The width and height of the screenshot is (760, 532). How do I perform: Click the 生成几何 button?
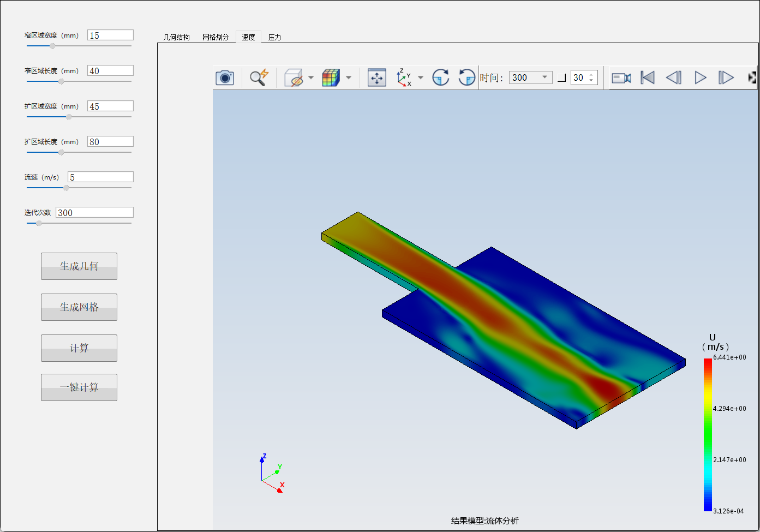click(79, 266)
